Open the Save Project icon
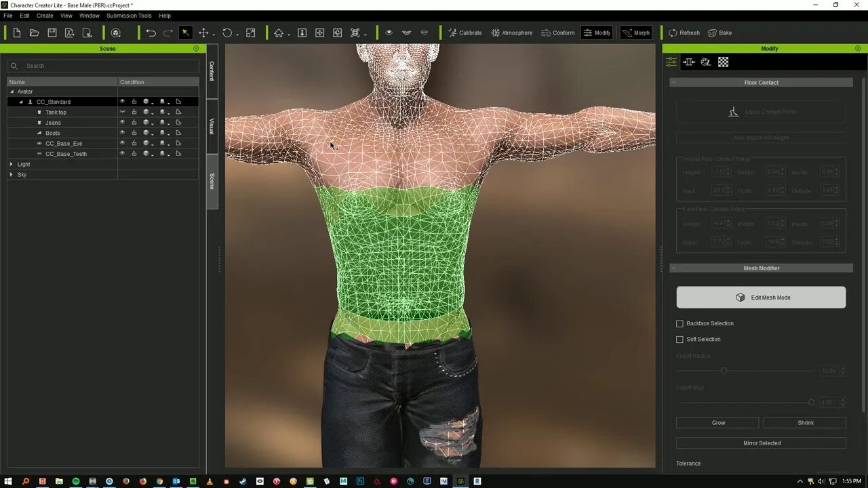The height and width of the screenshot is (488, 868). pyautogui.click(x=52, y=33)
